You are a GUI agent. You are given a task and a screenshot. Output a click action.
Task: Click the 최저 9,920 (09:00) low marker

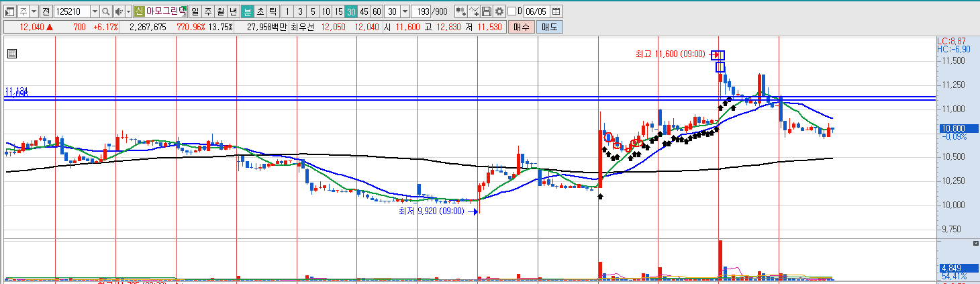pyautogui.click(x=432, y=211)
